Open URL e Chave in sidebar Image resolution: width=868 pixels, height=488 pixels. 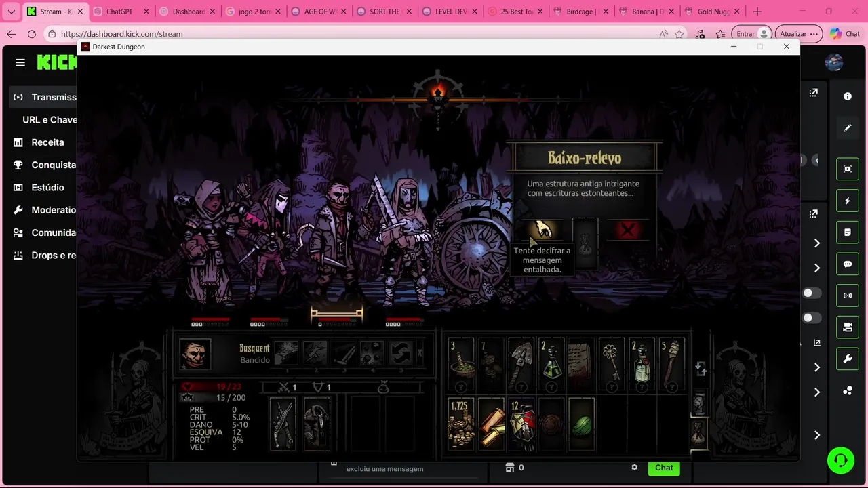[50, 119]
